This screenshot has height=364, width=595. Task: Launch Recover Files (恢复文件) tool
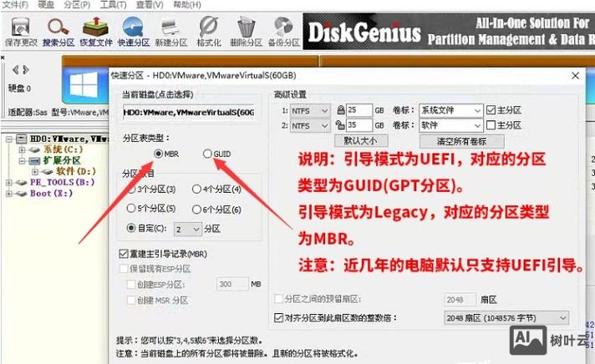click(x=96, y=32)
